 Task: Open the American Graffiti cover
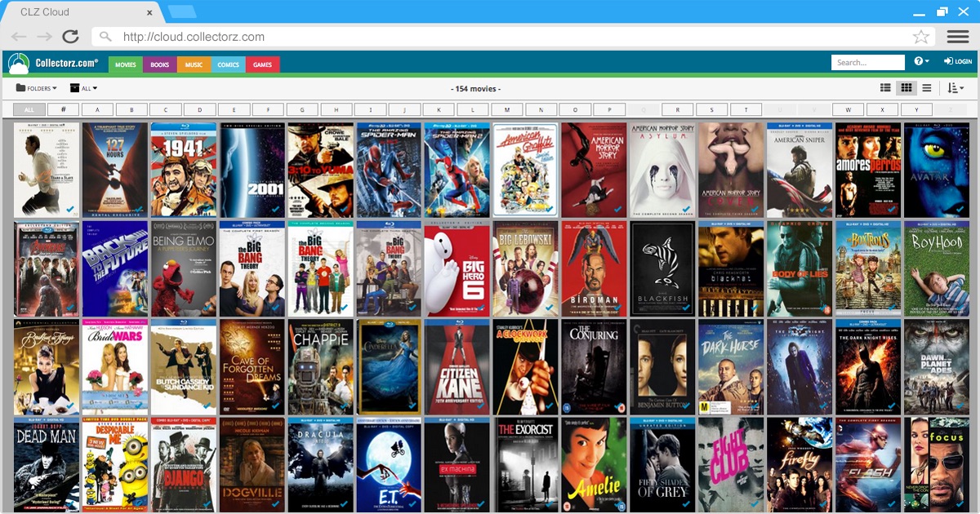coord(526,170)
